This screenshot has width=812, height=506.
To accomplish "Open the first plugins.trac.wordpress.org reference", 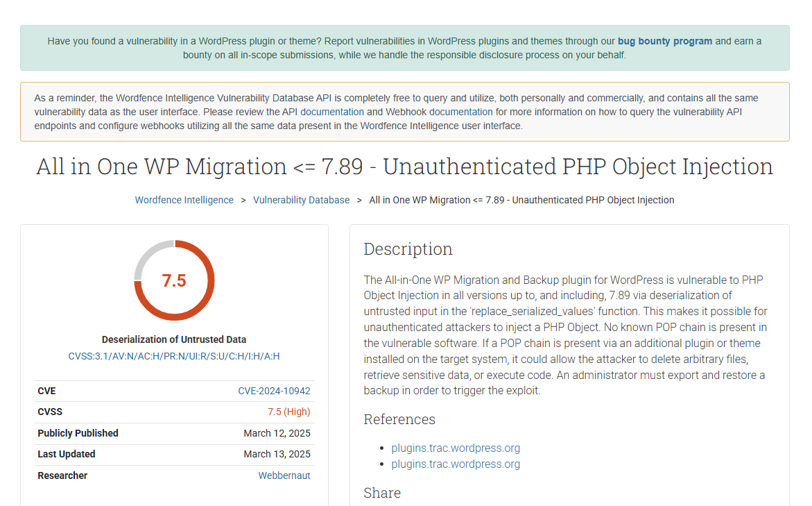I will tap(456, 448).
